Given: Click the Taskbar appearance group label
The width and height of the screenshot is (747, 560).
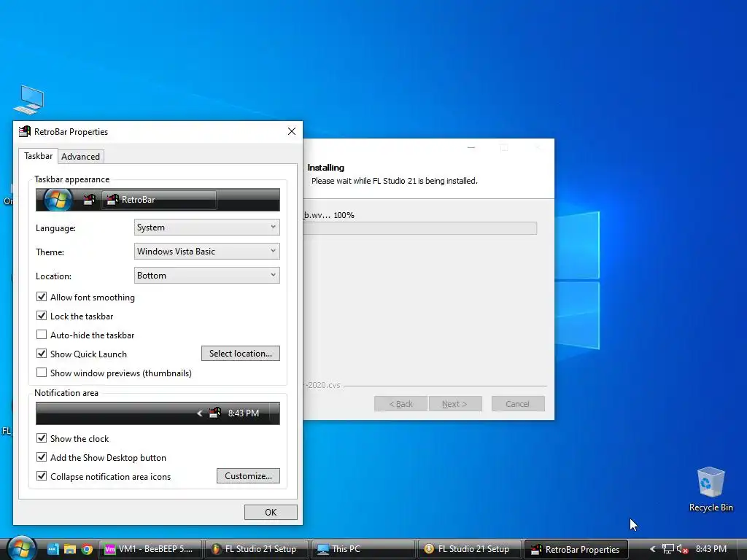Looking at the screenshot, I should [72, 179].
